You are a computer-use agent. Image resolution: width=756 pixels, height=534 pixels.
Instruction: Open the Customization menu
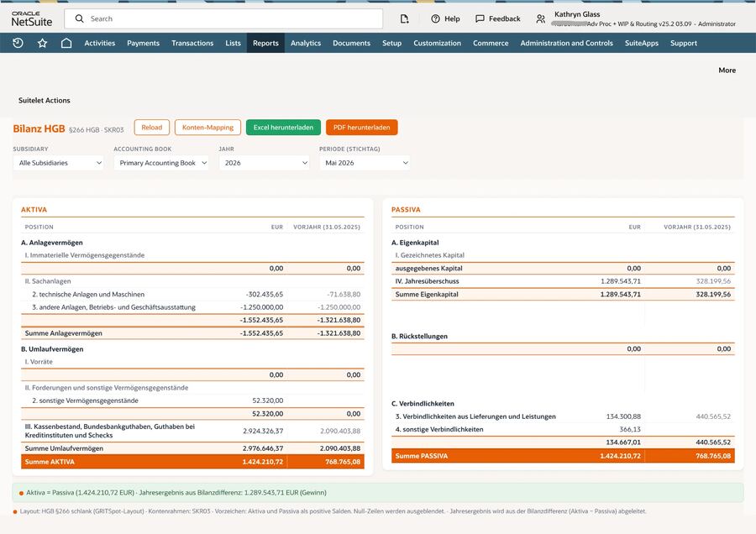point(438,43)
